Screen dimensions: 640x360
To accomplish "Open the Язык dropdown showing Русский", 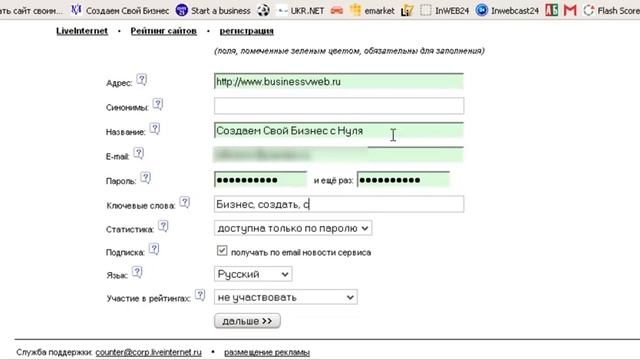I will coord(253,274).
